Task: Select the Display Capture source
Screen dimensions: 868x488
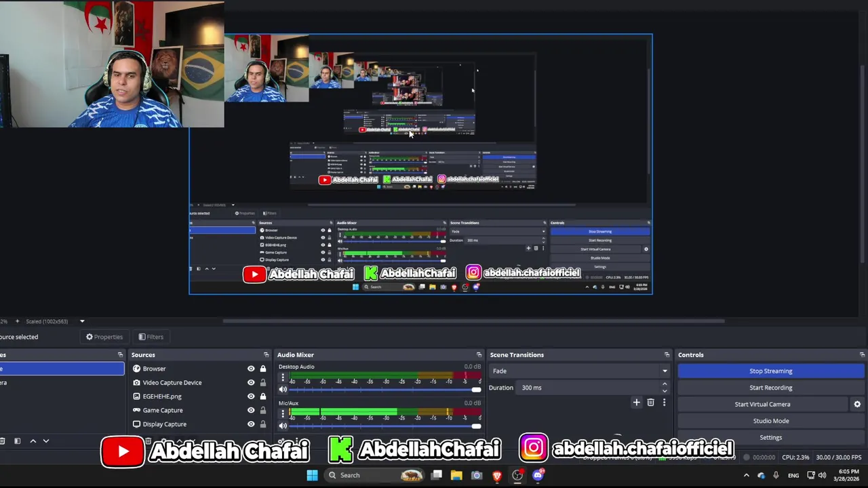Action: [200, 424]
